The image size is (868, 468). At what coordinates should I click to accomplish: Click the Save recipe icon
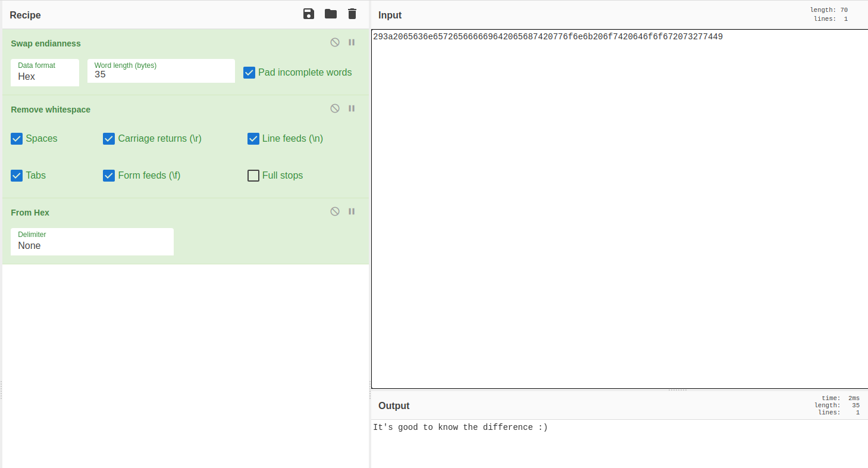coord(309,14)
